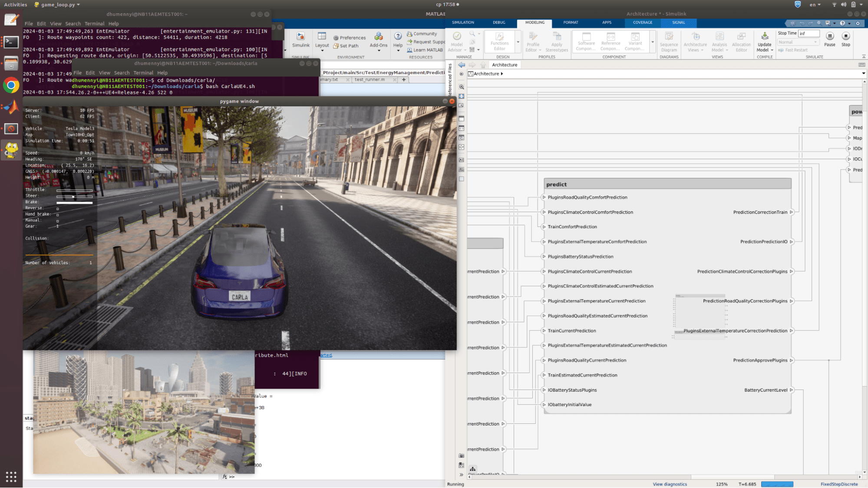This screenshot has width=868, height=488.
Task: Toggle the Hand brake indicator box
Action: tap(57, 215)
